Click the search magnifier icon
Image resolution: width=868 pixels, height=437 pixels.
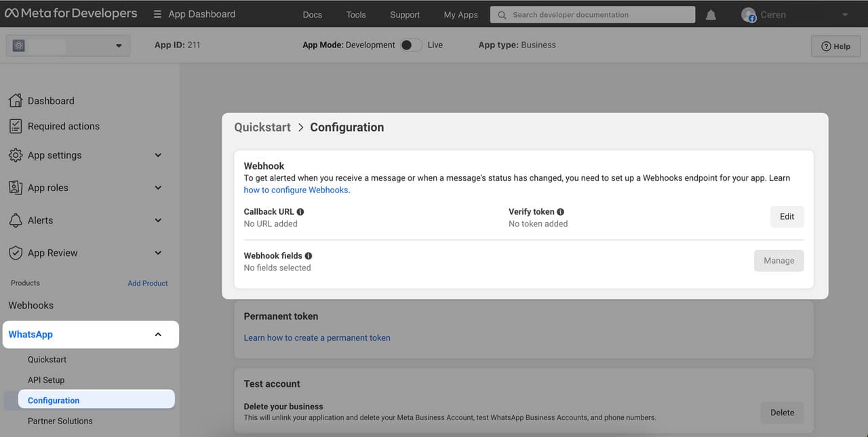(x=502, y=15)
